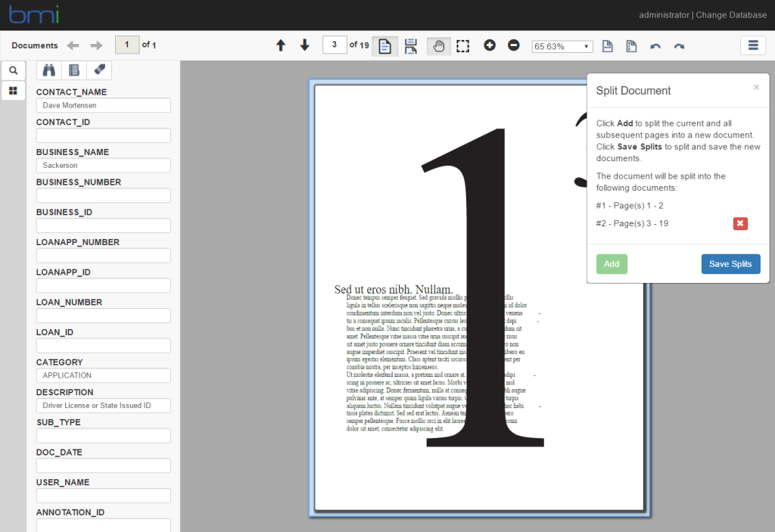Click the CONTACT_ID input field
The image size is (775, 532).
click(104, 135)
